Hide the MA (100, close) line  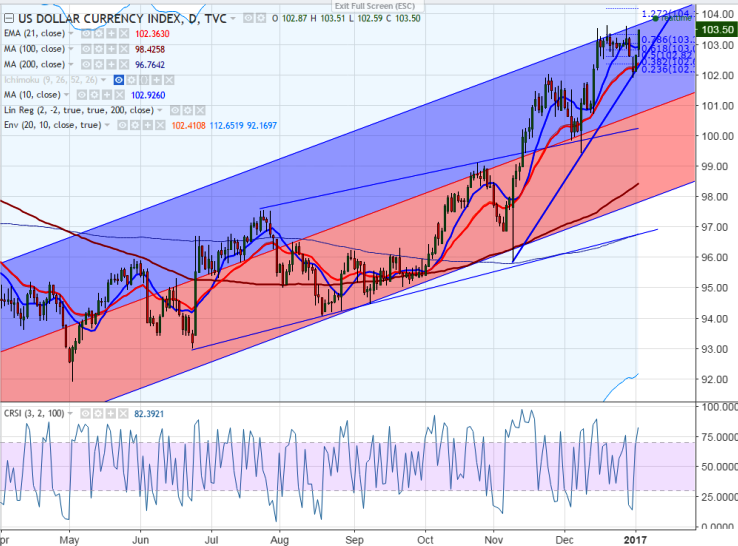tap(86, 49)
